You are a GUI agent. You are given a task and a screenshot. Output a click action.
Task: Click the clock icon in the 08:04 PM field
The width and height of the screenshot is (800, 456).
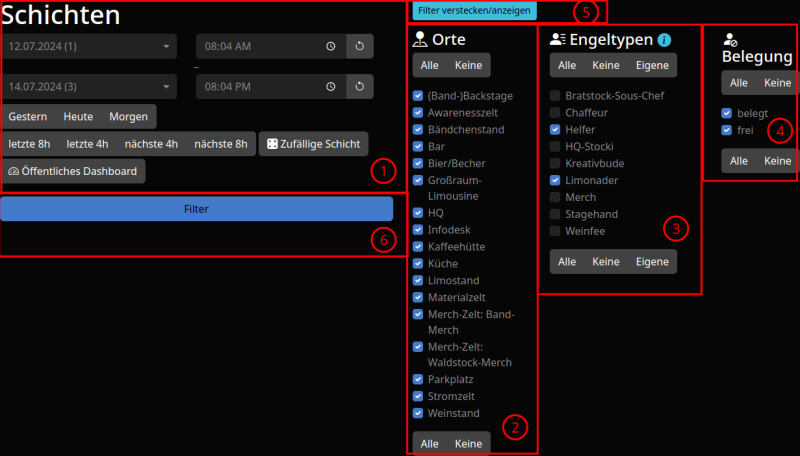(x=331, y=87)
